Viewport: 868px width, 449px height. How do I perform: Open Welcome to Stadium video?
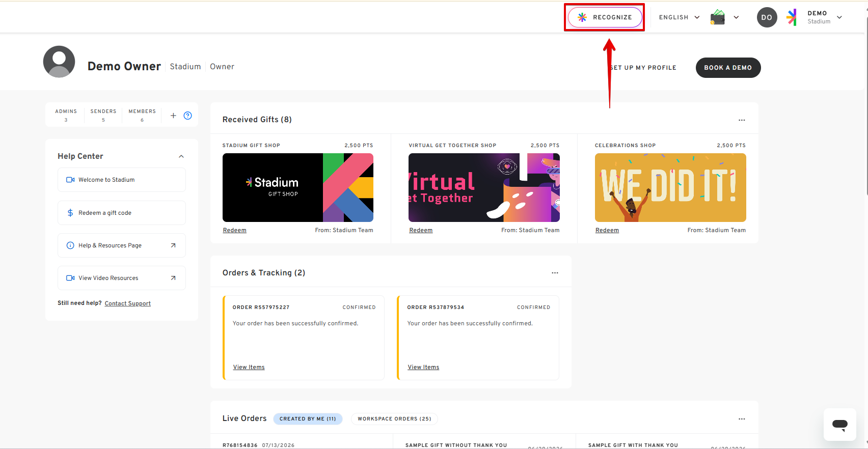[122, 180]
